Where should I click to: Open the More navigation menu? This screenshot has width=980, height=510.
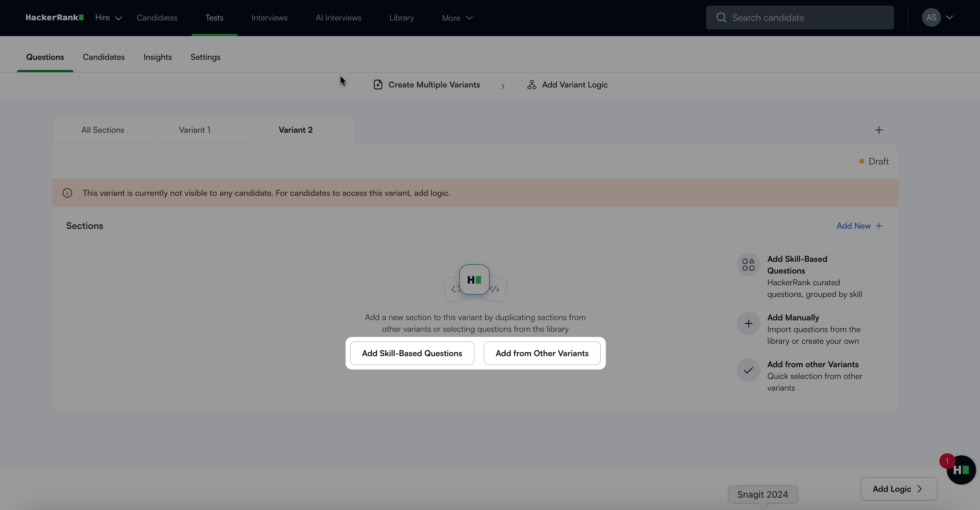(457, 18)
